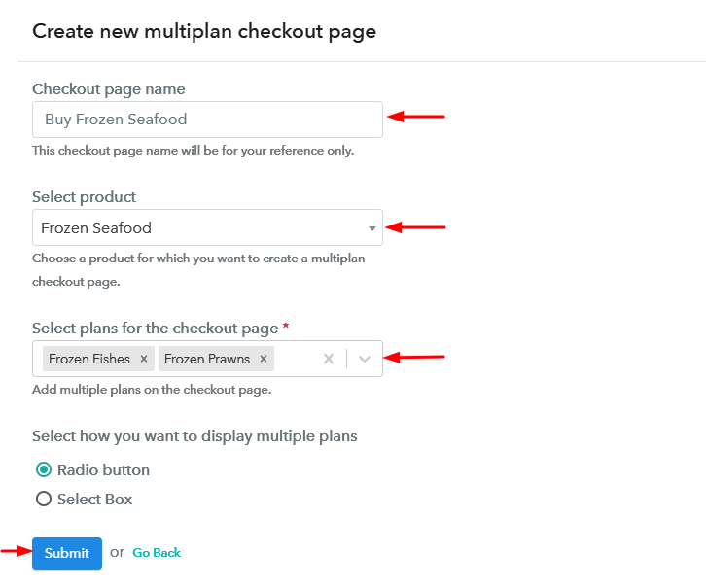The width and height of the screenshot is (706, 588).
Task: Remove the Frozen Fishes plan tag
Action: [144, 359]
